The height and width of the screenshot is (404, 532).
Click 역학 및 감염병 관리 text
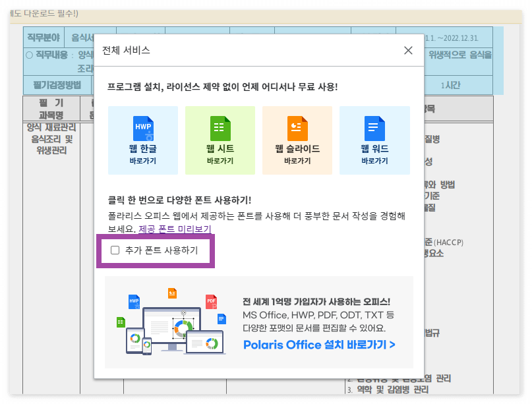(392, 390)
